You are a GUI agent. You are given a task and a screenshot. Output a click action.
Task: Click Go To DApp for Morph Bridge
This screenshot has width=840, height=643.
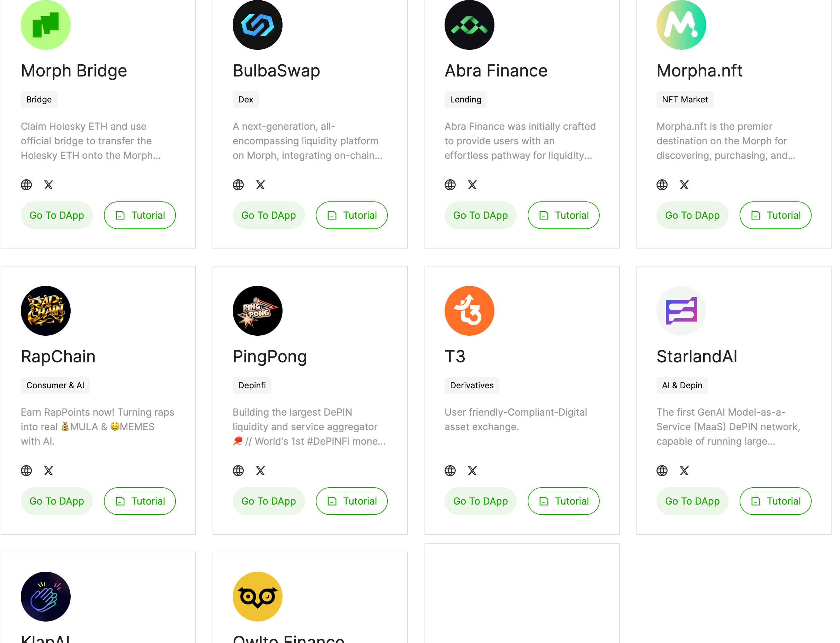click(57, 215)
